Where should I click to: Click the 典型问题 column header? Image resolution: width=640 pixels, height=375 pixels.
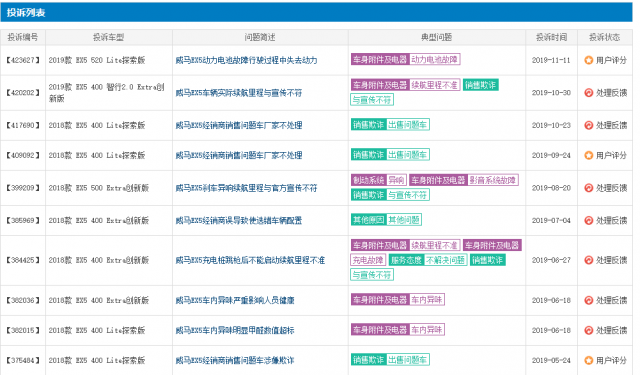point(437,37)
